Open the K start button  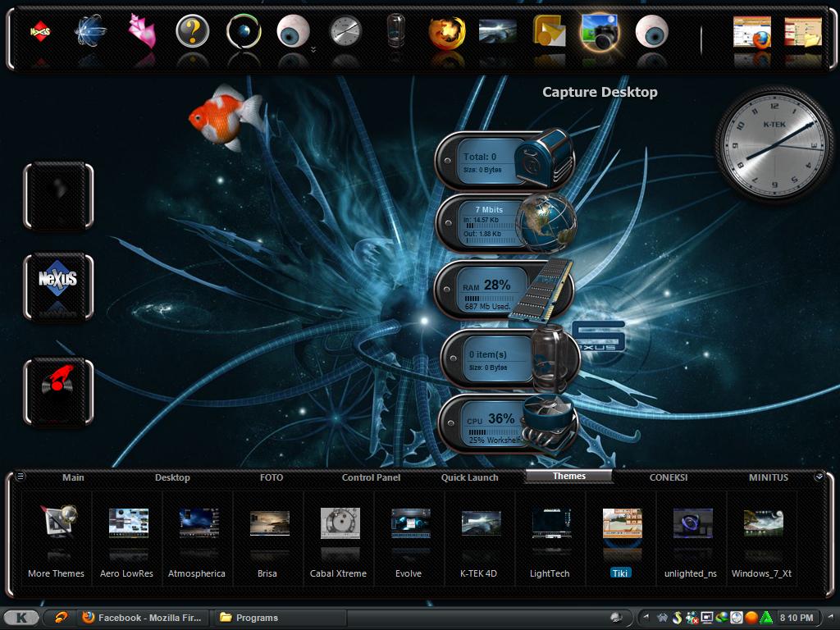pyautogui.click(x=21, y=618)
